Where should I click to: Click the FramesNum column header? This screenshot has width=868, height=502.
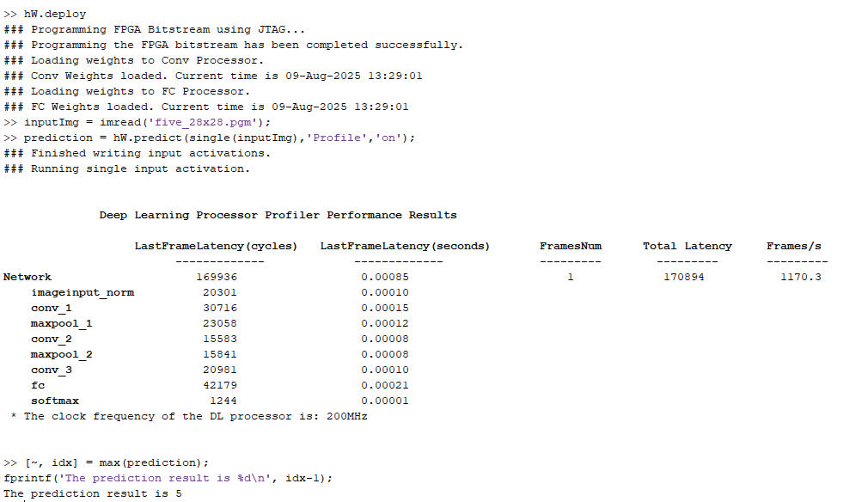coord(571,246)
